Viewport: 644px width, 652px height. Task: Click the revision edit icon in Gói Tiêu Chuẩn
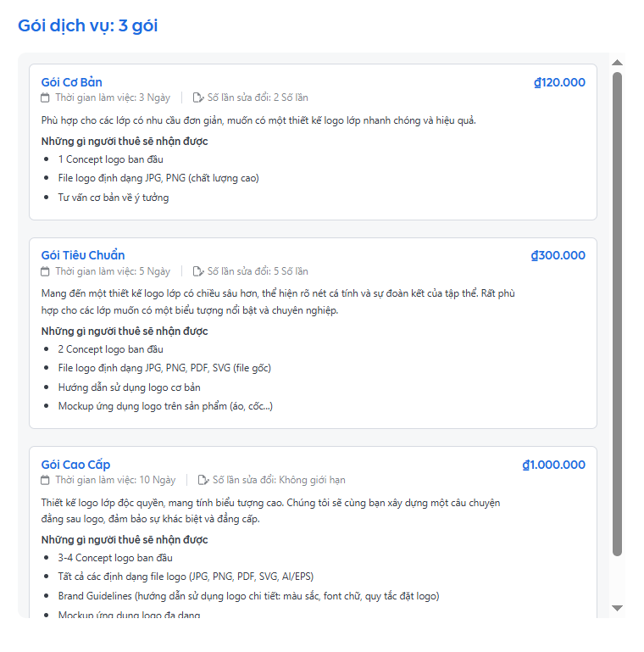(198, 272)
